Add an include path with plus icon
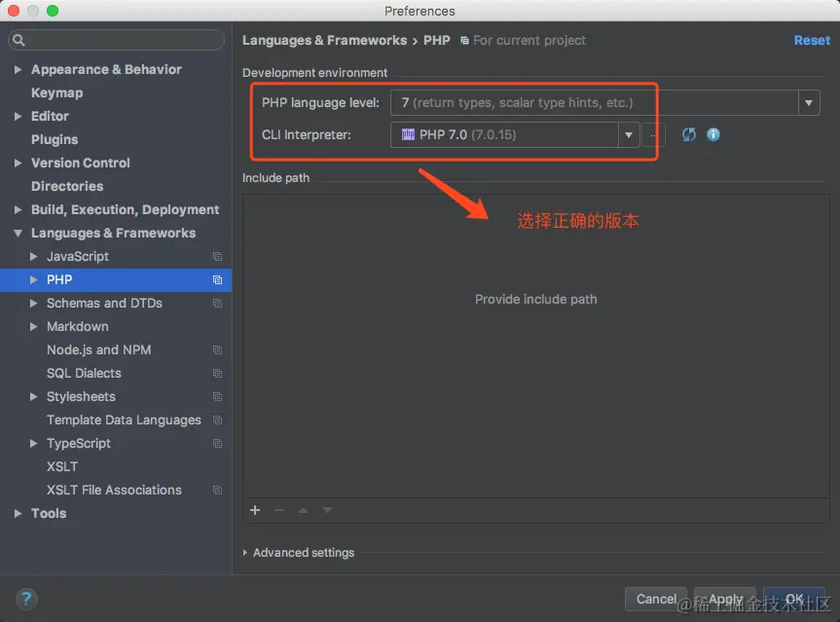Viewport: 840px width, 622px height. (255, 510)
